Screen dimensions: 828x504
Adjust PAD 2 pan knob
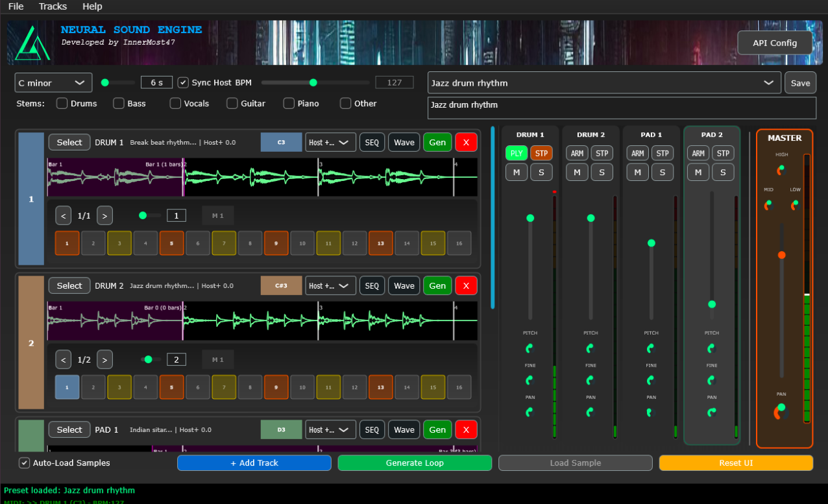click(x=712, y=412)
